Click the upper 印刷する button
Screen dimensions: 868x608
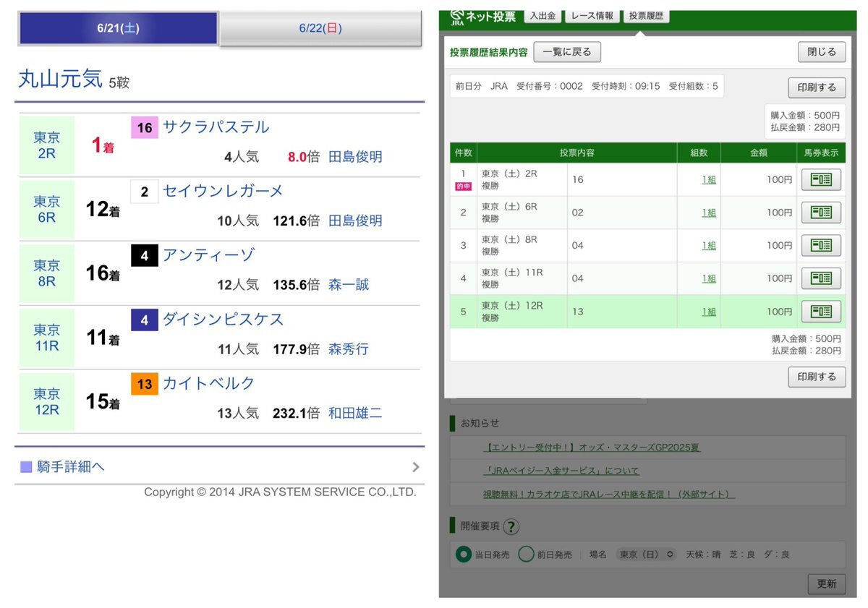click(817, 87)
